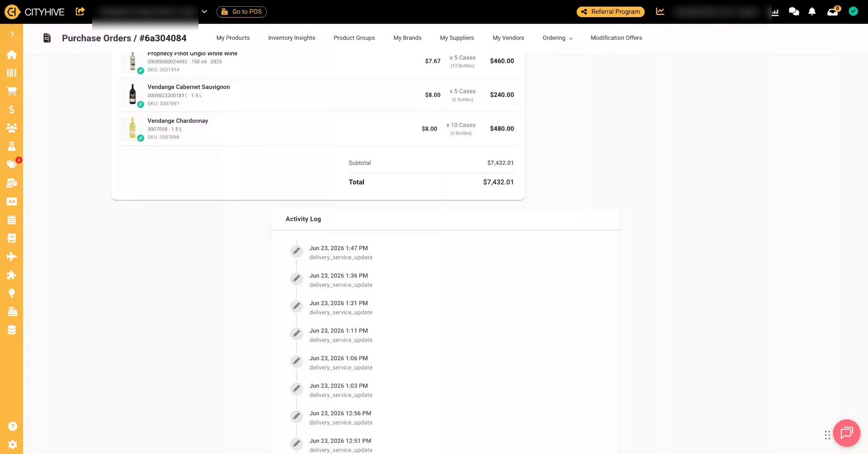Image resolution: width=868 pixels, height=454 pixels.
Task: Expand the sidebar with the chevron arrow
Action: (12, 34)
